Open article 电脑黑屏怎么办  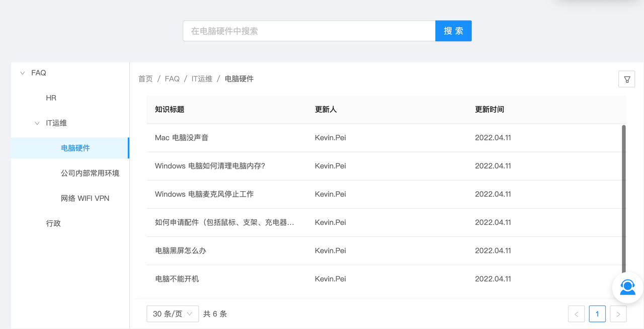181,251
